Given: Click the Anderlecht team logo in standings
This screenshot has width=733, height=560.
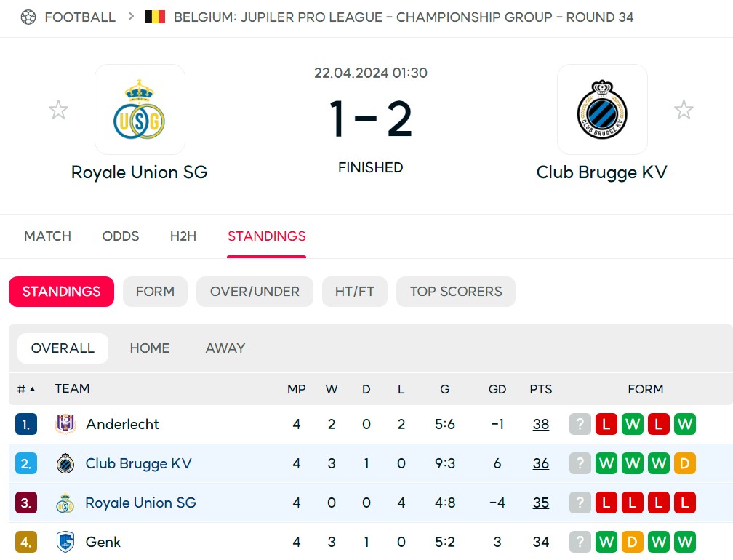Looking at the screenshot, I should click(65, 424).
